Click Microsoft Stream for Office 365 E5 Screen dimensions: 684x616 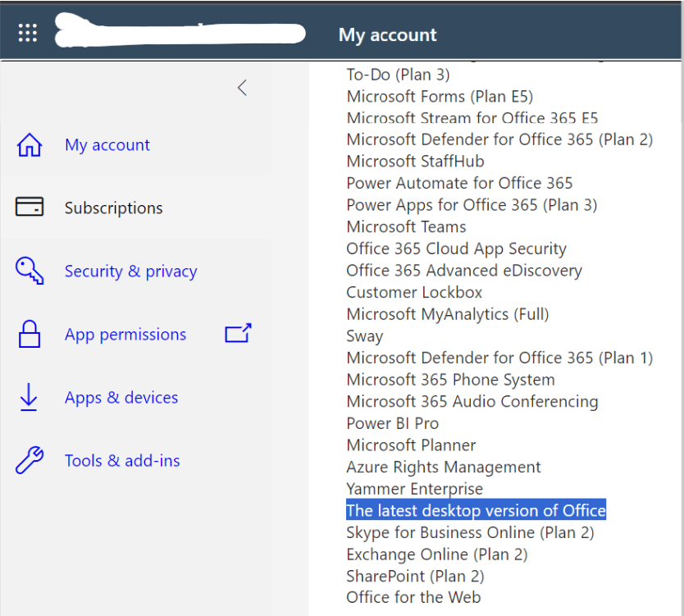pyautogui.click(x=472, y=118)
